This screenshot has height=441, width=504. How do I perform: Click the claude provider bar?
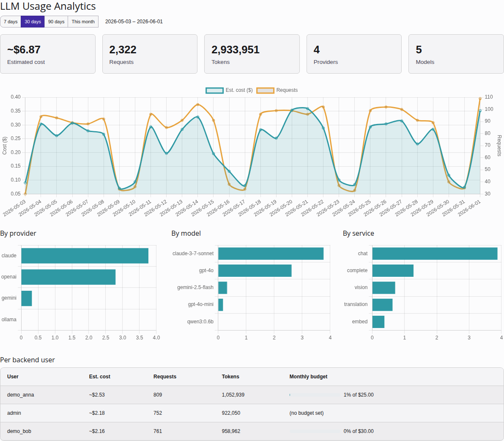pos(85,256)
